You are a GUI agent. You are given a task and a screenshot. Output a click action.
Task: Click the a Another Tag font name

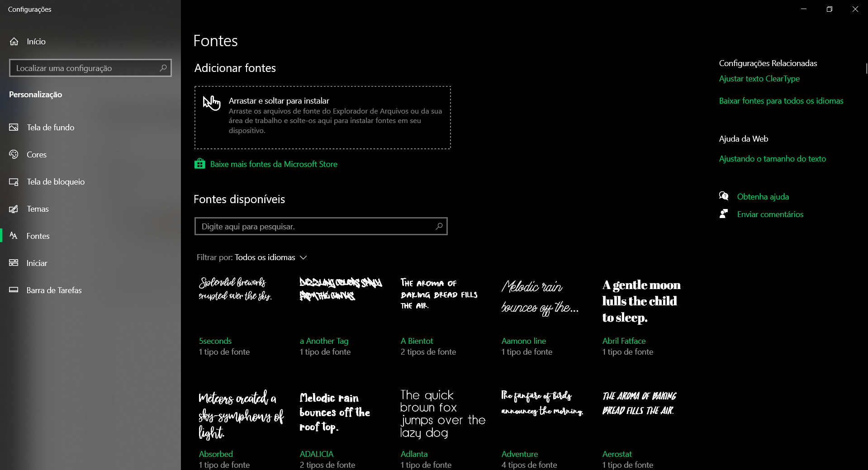324,341
